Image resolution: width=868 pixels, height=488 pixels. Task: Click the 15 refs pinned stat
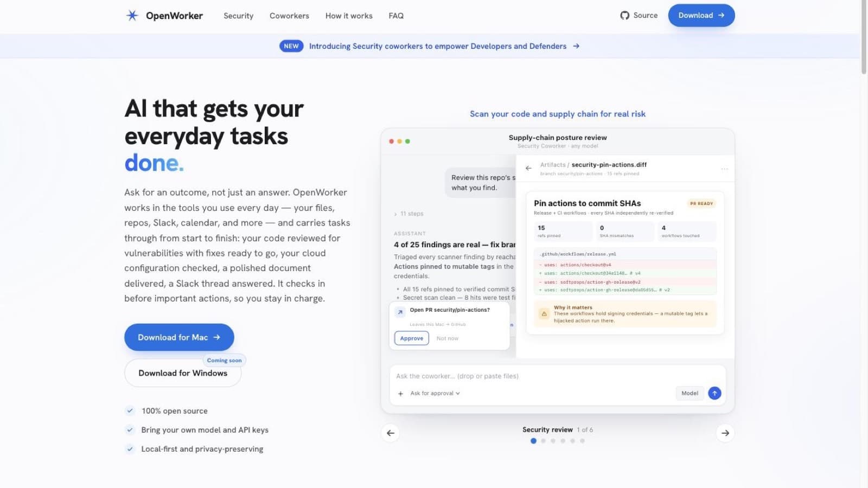563,232
